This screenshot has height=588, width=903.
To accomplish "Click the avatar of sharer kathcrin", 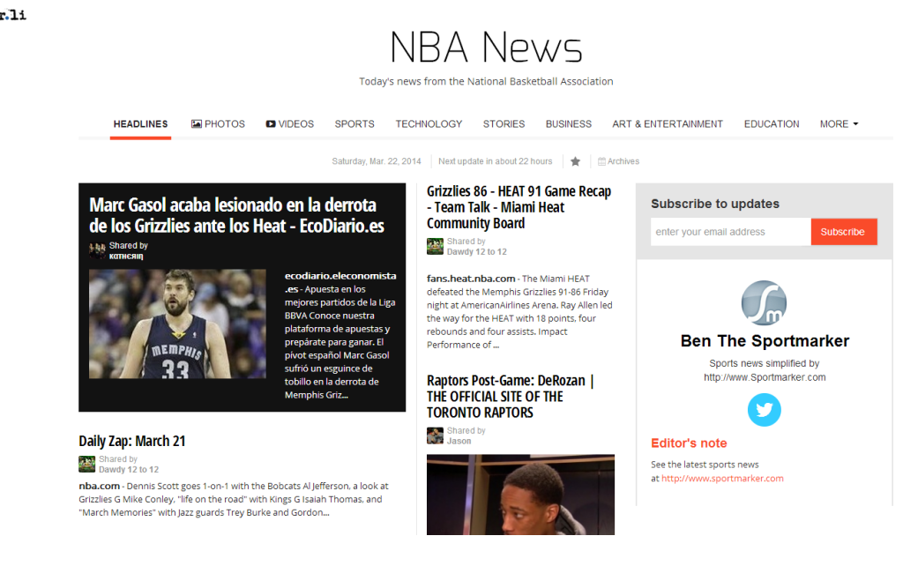I will pyautogui.click(x=97, y=250).
